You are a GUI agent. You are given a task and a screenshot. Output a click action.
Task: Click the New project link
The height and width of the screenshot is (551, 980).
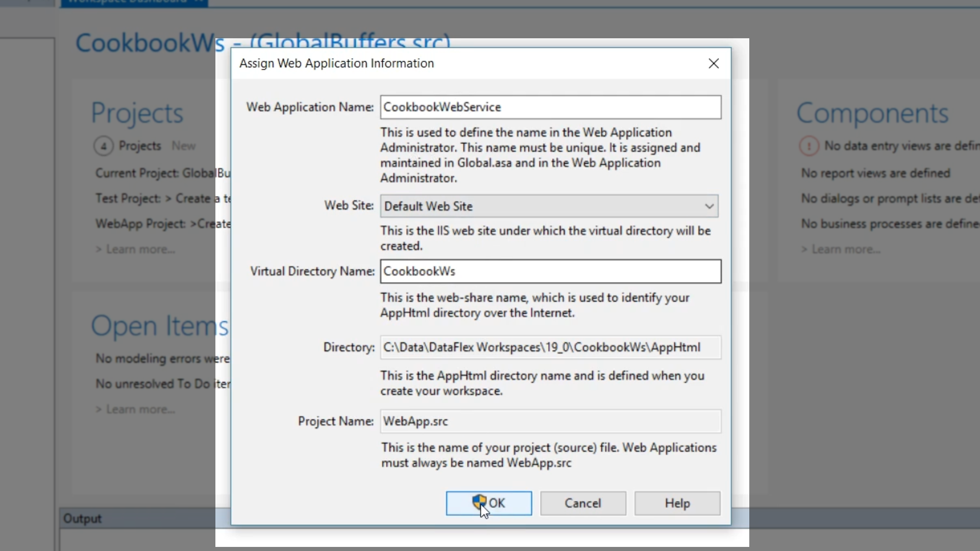183,146
